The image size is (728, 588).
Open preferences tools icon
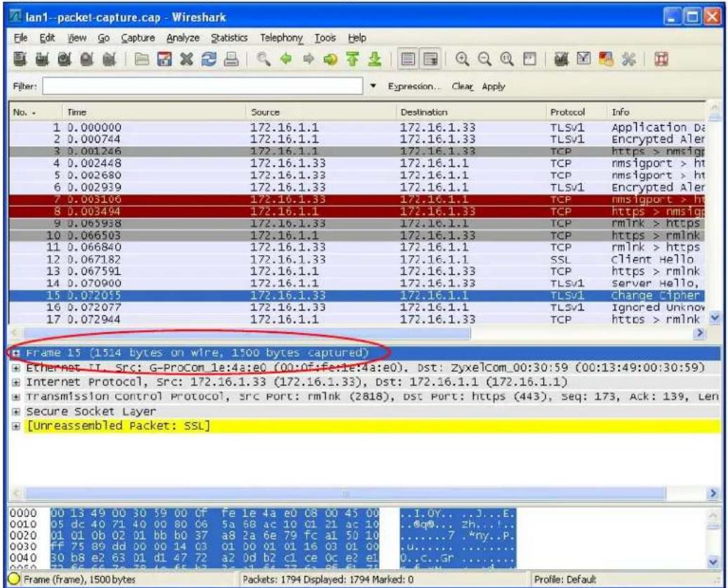pyautogui.click(x=628, y=59)
